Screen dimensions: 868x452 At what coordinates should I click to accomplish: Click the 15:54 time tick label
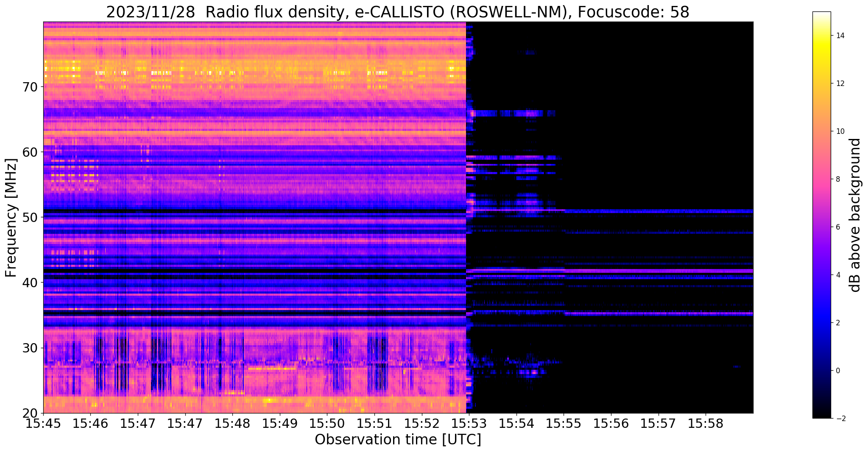click(x=516, y=424)
